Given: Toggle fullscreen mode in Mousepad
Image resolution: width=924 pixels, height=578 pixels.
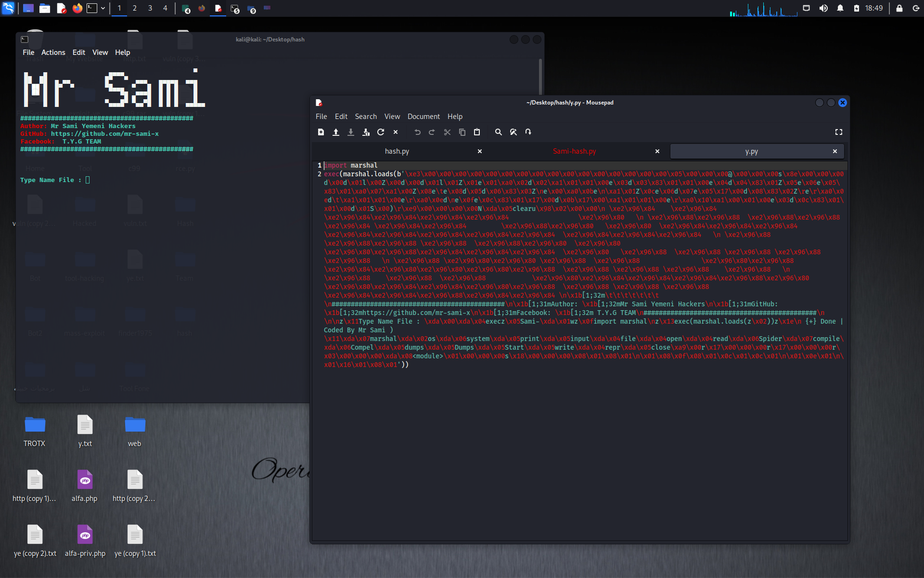Looking at the screenshot, I should pyautogui.click(x=839, y=132).
